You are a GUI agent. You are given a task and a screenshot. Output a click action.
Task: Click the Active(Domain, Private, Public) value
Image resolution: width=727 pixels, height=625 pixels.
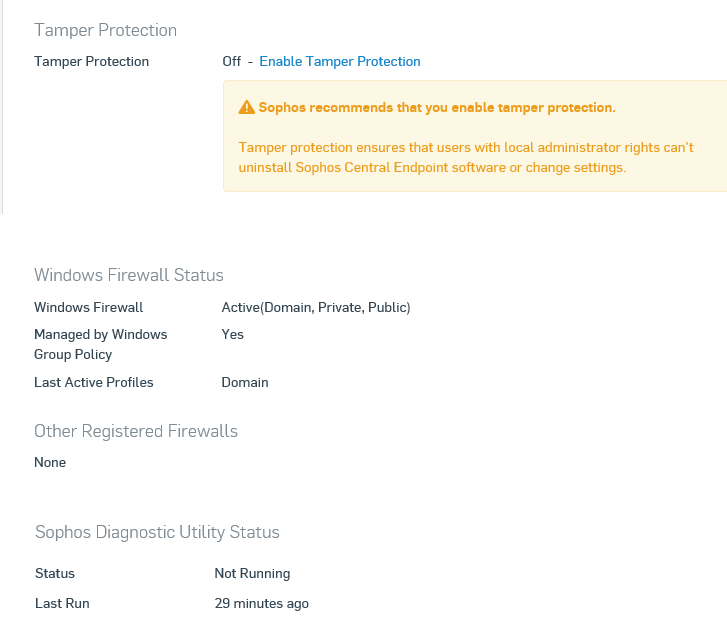click(316, 307)
